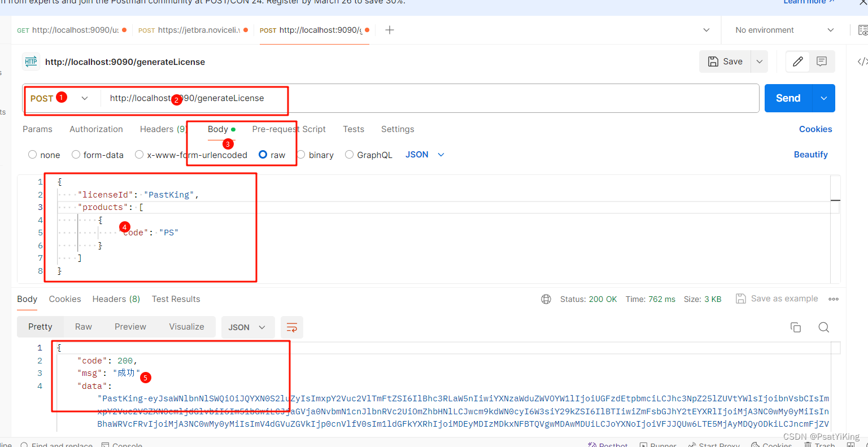Open the comments panel icon
The width and height of the screenshot is (868, 447).
[822, 62]
